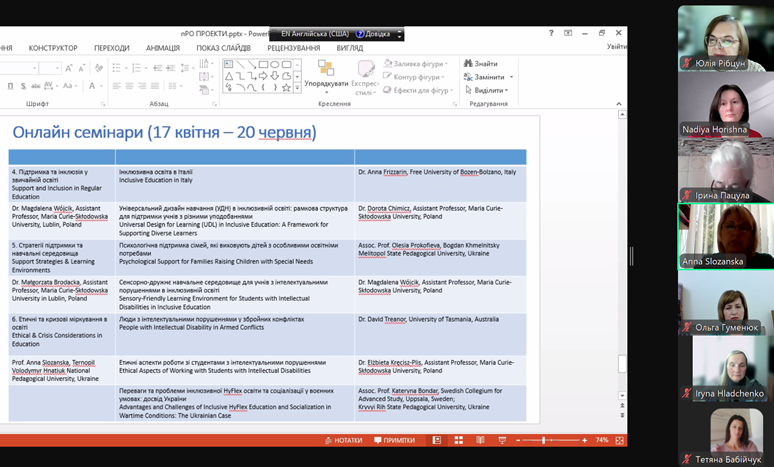Screen dimensions: 774x467
Task: Convert to SmartArt graphic icon
Action: point(205,90)
